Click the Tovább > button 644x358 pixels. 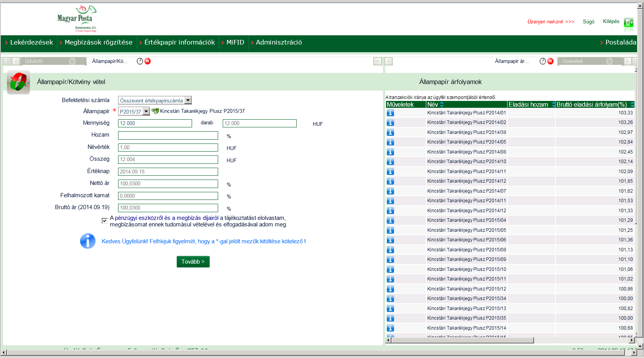[x=193, y=262]
